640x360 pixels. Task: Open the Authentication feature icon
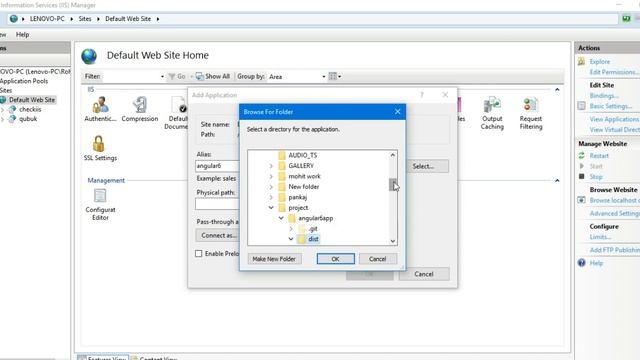tap(100, 105)
